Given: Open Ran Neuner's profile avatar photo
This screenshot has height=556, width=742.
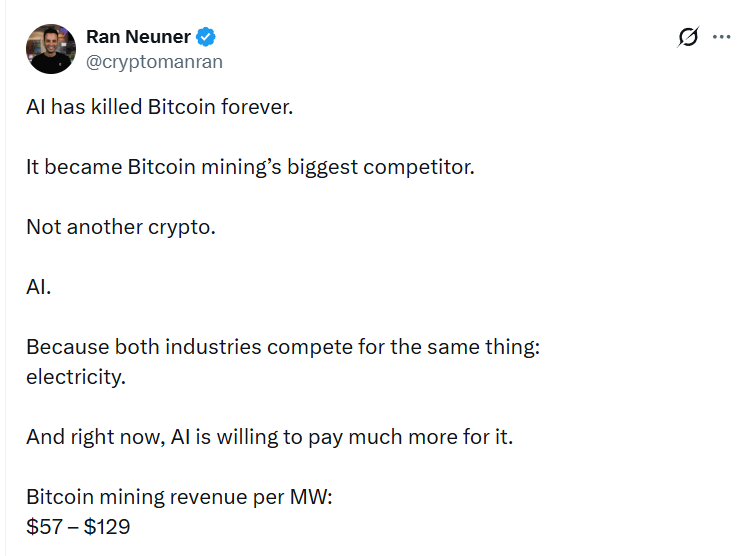Looking at the screenshot, I should (51, 49).
